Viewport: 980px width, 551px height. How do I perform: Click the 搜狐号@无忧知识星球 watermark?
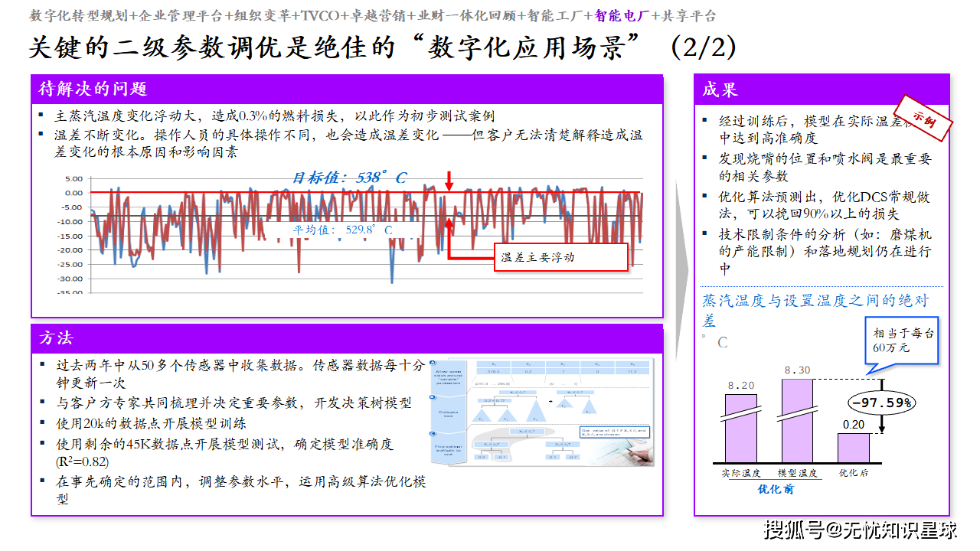point(861,530)
